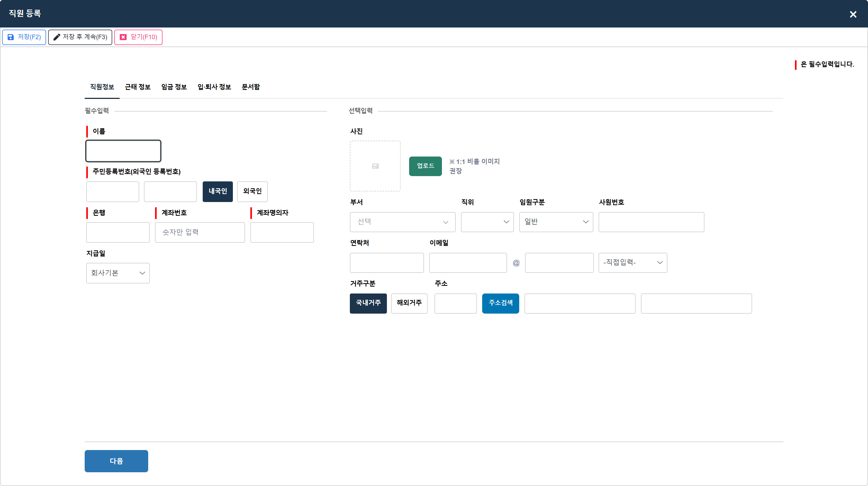Click the save disk icon in 저장(F2)
This screenshot has width=868, height=486.
click(11, 37)
